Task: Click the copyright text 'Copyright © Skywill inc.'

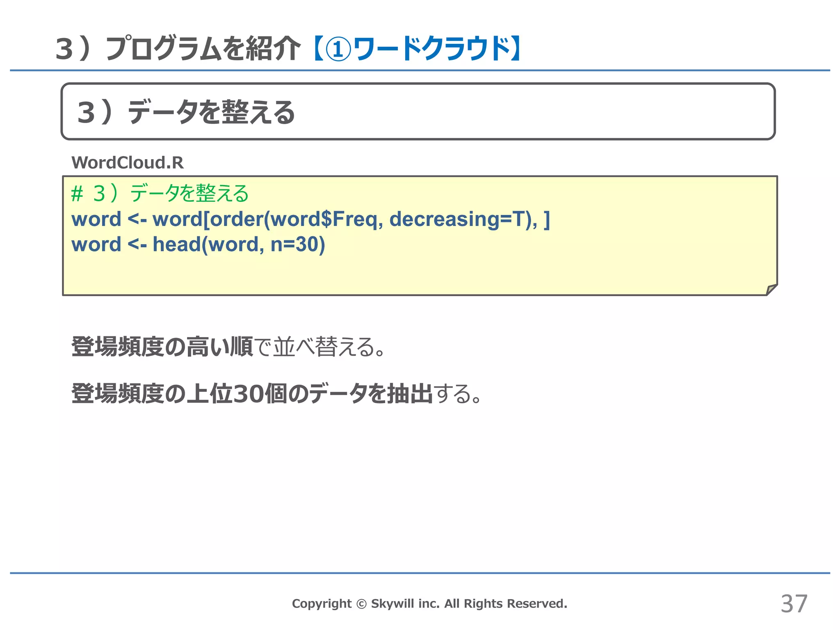Action: point(366,603)
